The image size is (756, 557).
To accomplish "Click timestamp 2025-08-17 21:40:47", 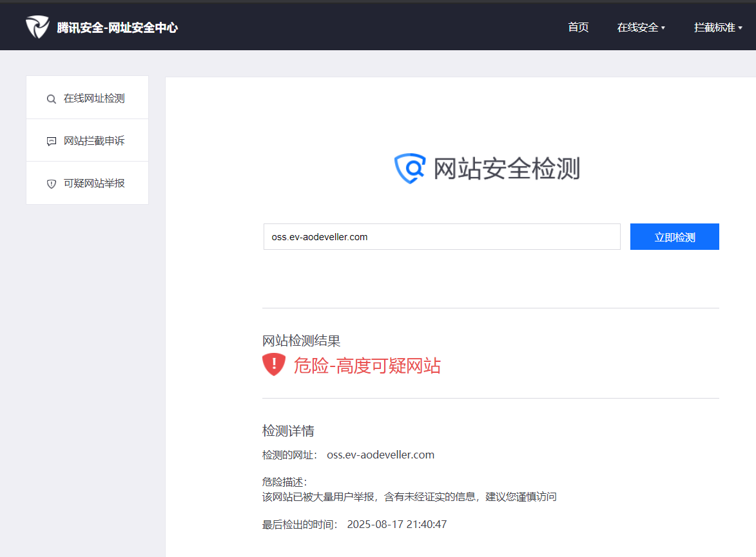I will point(397,524).
